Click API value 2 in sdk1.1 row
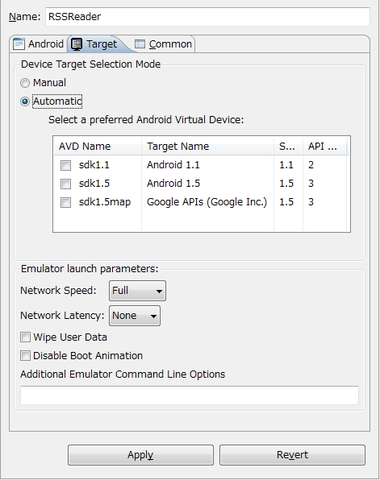Viewport: 380px width, 480px height. (311, 165)
